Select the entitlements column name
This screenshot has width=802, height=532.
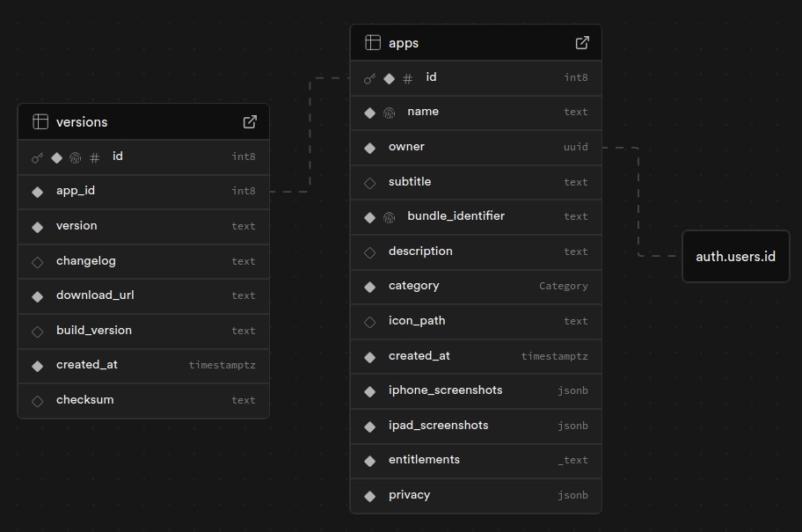424,460
